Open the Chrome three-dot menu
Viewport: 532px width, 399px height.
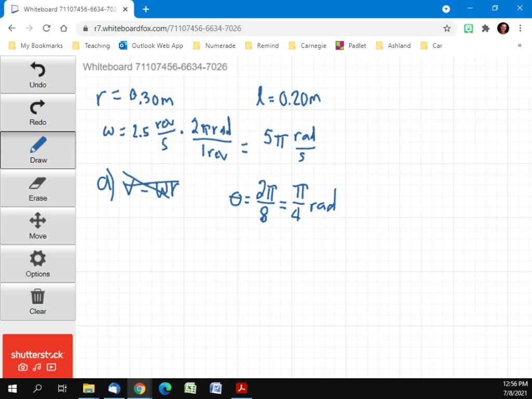click(x=520, y=29)
